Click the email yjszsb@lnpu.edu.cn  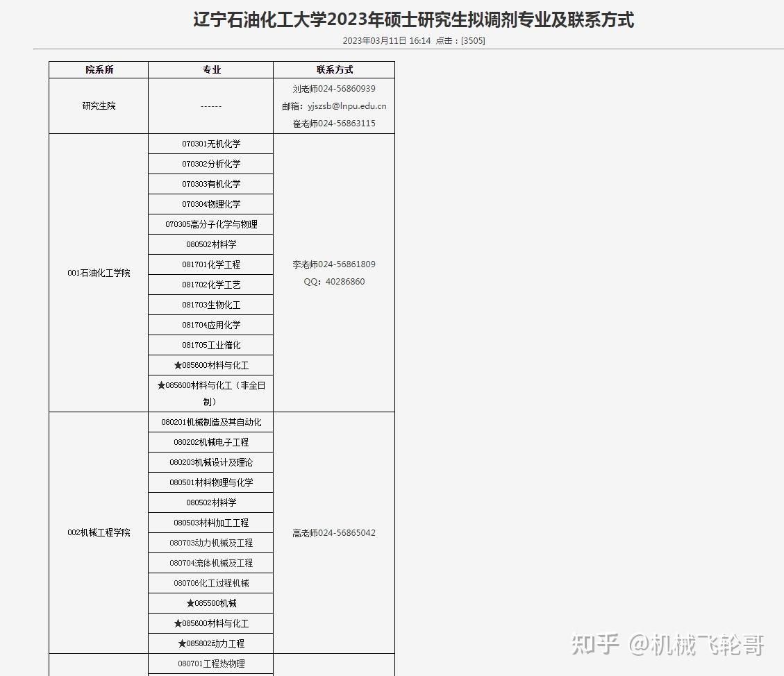pos(347,106)
